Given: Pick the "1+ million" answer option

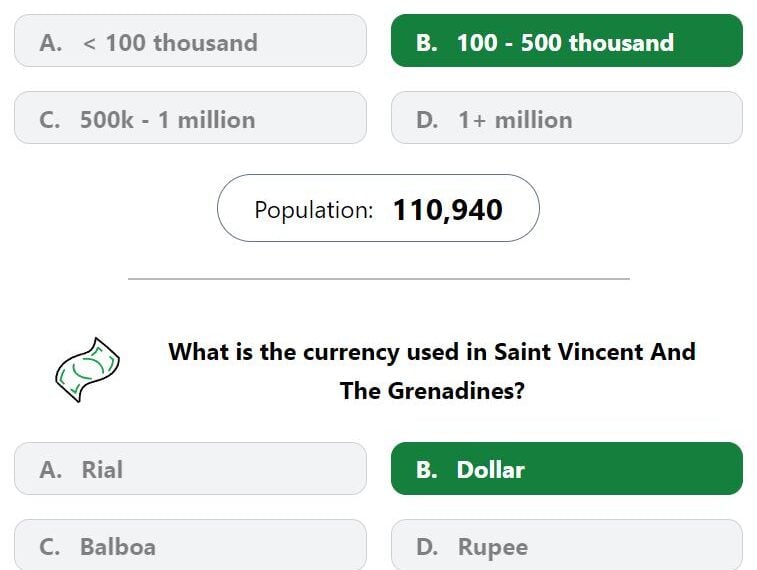Looking at the screenshot, I should tap(567, 118).
